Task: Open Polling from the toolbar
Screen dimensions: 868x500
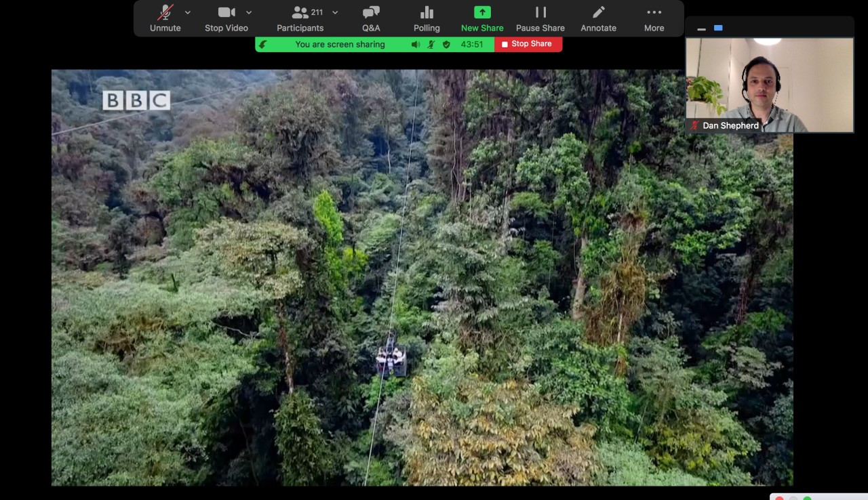Action: [x=427, y=19]
